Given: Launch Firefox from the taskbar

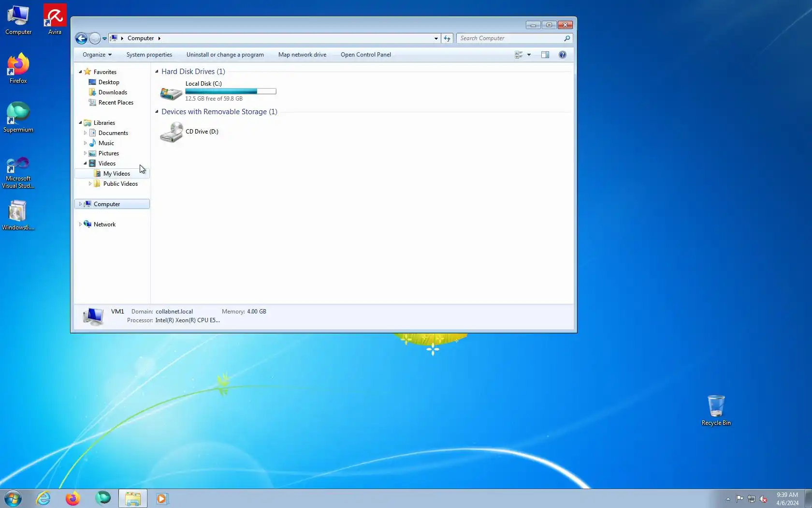Looking at the screenshot, I should coord(72,498).
